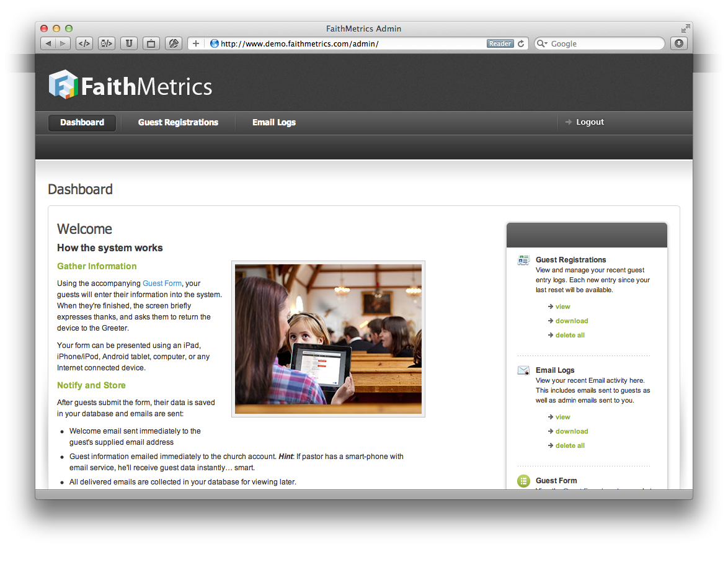The width and height of the screenshot is (728, 567).
Task: Click delete all under Guest Registrations
Action: tap(570, 335)
